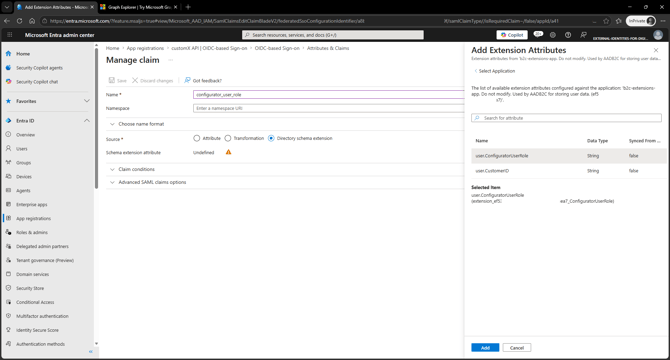Open the portal waffle menu icon
This screenshot has height=360, width=670.
(x=10, y=35)
